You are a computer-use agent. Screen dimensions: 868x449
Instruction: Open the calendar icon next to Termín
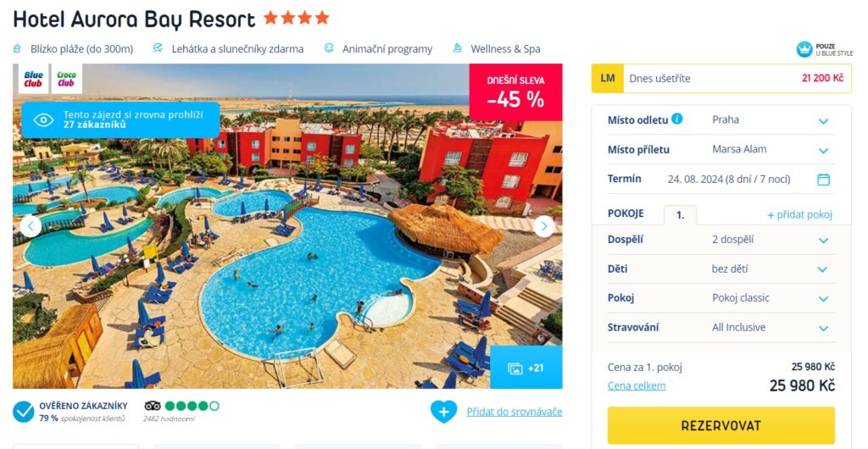823,179
